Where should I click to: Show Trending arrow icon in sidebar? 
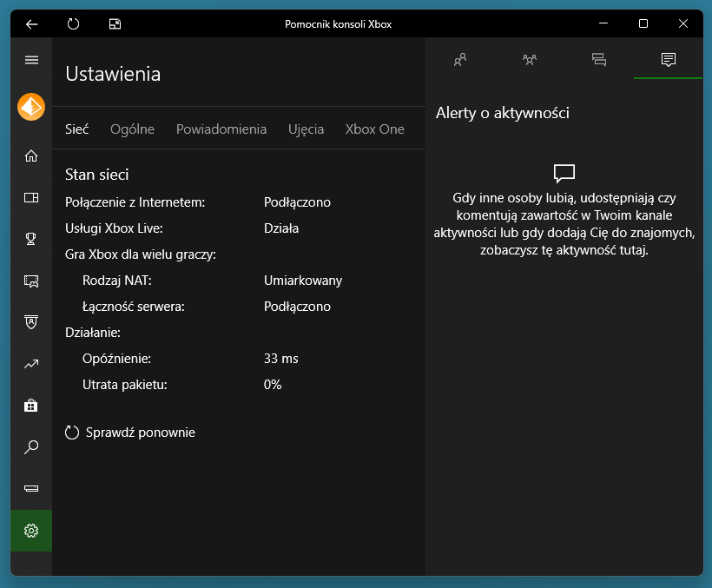pos(31,364)
